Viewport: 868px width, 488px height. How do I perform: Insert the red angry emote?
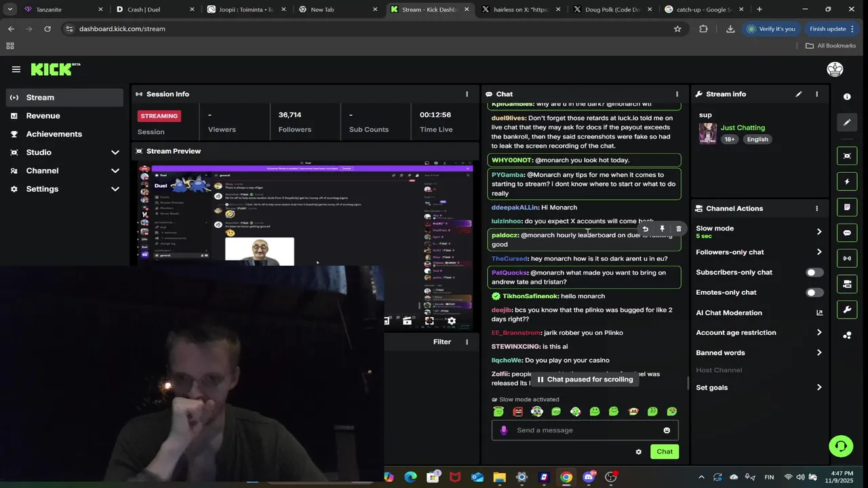click(x=518, y=411)
